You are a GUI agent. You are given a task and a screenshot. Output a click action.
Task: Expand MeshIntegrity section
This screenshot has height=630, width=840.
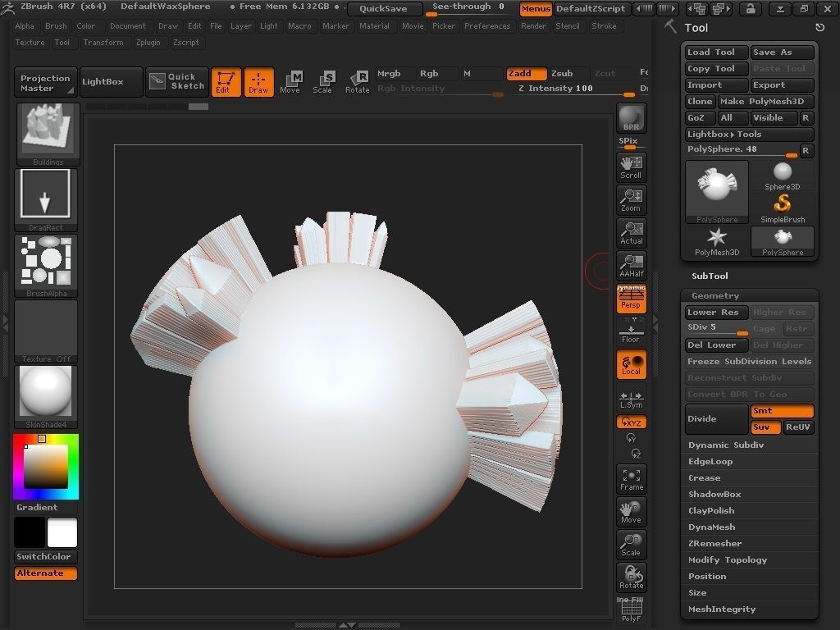point(722,609)
